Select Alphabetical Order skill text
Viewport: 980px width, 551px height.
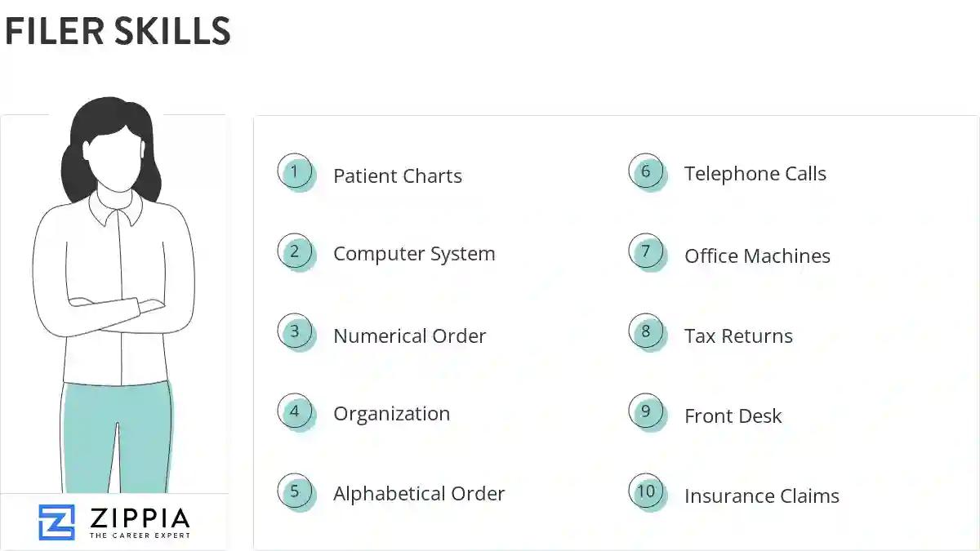pyautogui.click(x=419, y=494)
